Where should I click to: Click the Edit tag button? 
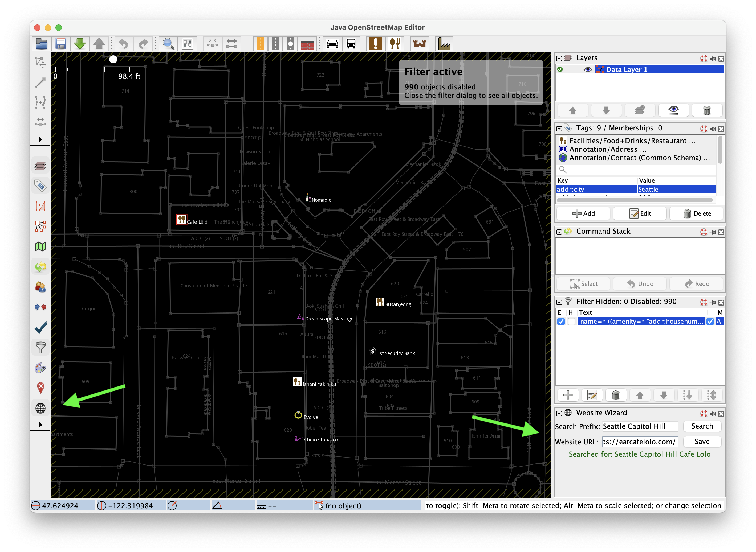tap(640, 213)
